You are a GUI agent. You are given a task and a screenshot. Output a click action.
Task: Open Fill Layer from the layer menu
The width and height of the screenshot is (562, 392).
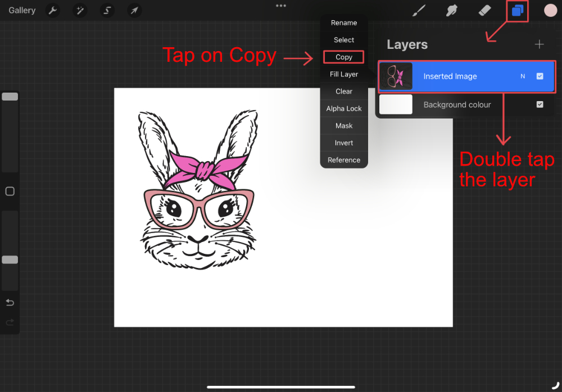[x=343, y=74]
